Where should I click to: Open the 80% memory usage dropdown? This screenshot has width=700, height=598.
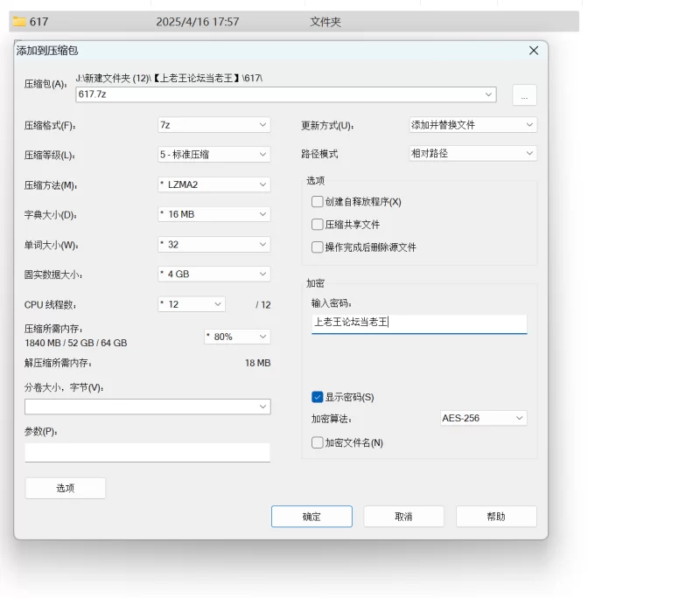[236, 337]
